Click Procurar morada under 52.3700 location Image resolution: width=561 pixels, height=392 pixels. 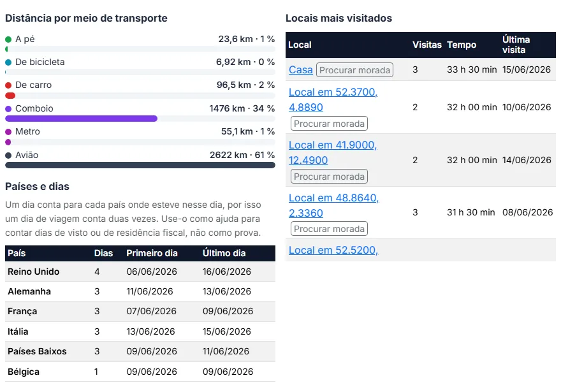(x=329, y=124)
